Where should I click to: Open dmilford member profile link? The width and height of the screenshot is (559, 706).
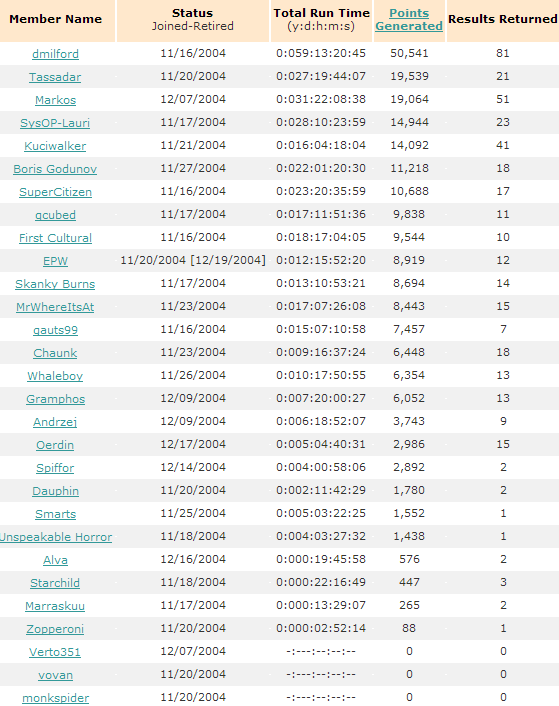click(x=55, y=54)
